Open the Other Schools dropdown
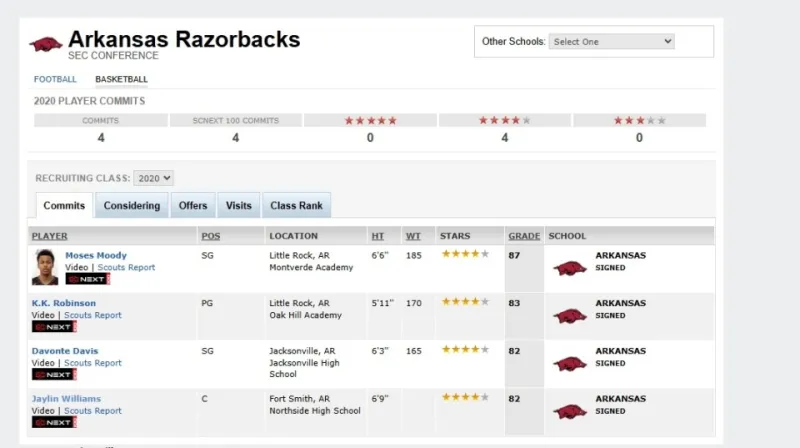 coord(612,42)
